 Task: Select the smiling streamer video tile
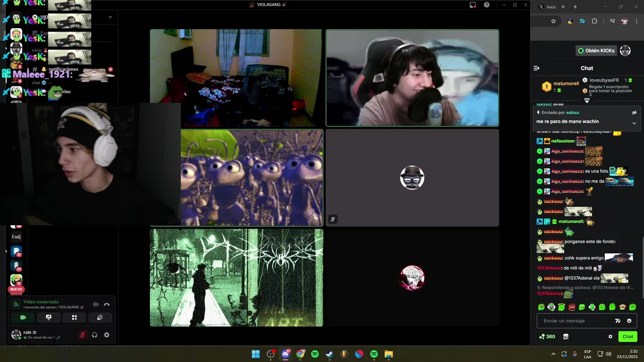[412, 77]
